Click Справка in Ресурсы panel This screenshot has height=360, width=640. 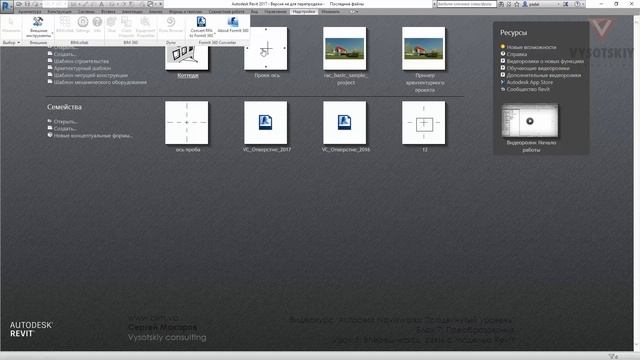tap(517, 54)
